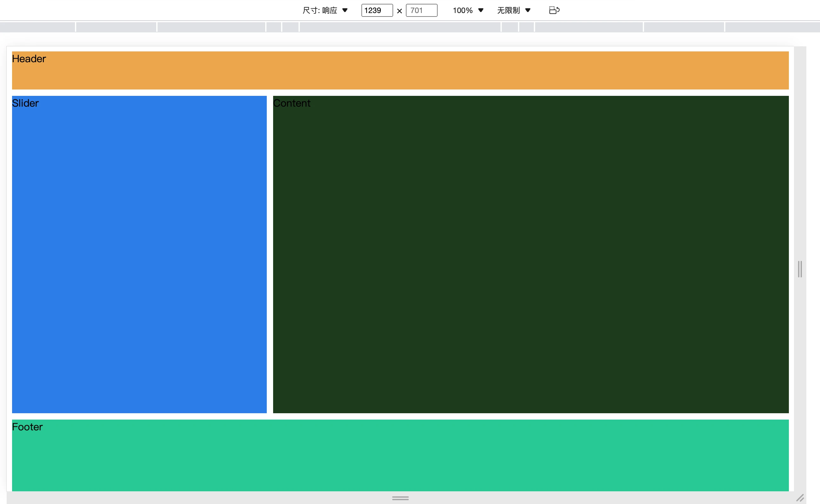Select the rightmost breakpoint bar segment

click(x=772, y=27)
